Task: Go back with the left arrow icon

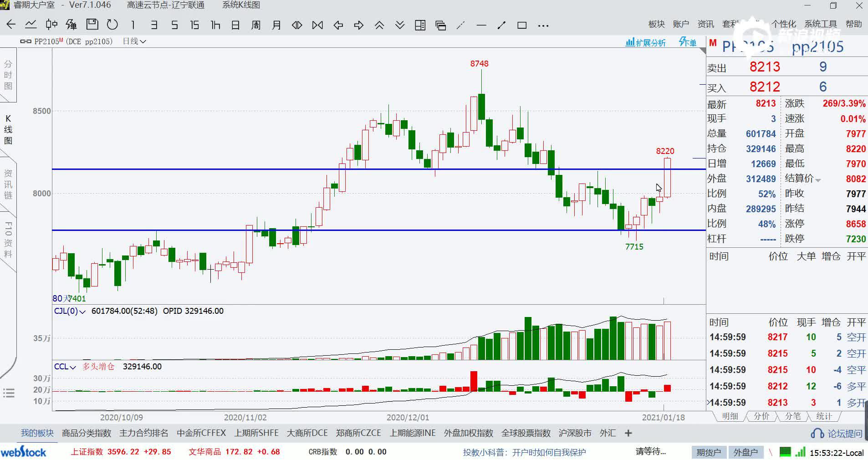Action: point(11,25)
